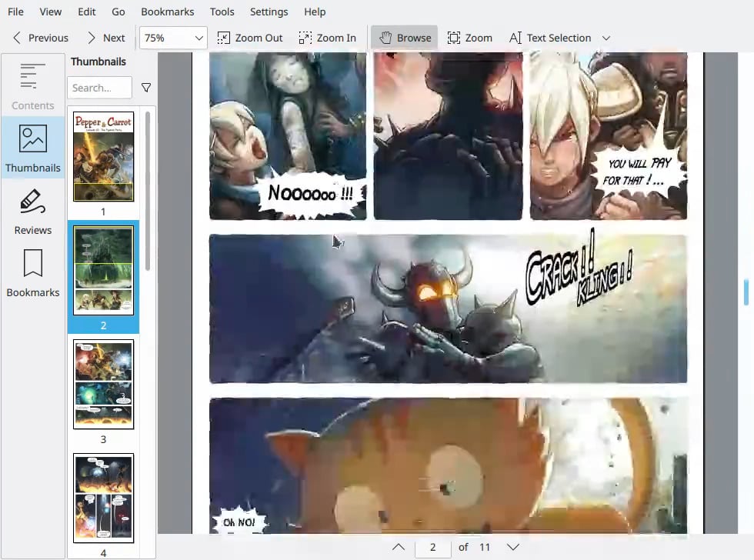Open the Help menu
754x560 pixels.
(x=315, y=12)
